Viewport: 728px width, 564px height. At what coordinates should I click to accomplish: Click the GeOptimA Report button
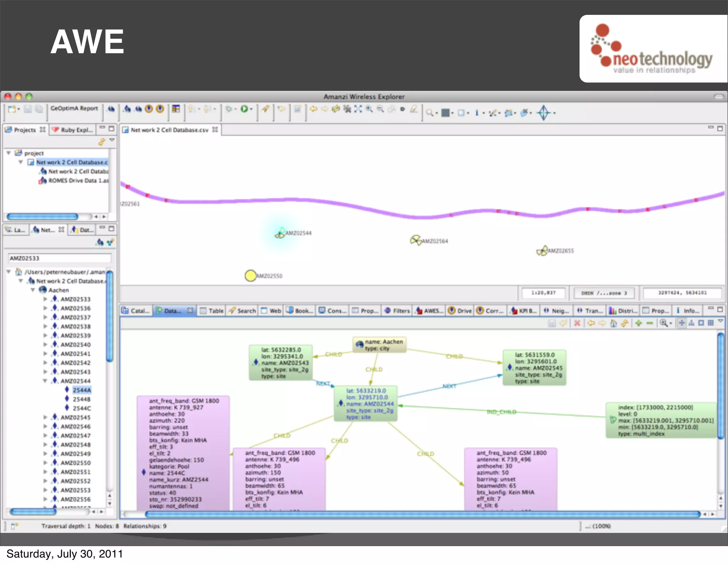[74, 108]
